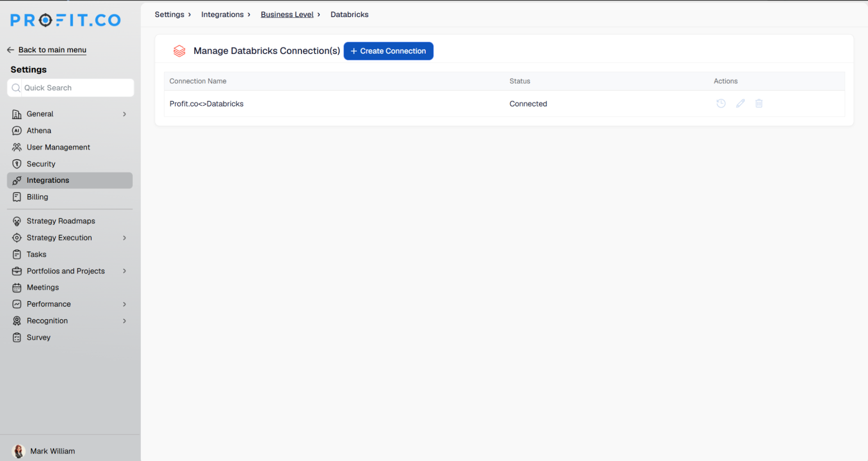Viewport: 868px width, 461px height.
Task: Click the General building icon
Action: (x=17, y=114)
